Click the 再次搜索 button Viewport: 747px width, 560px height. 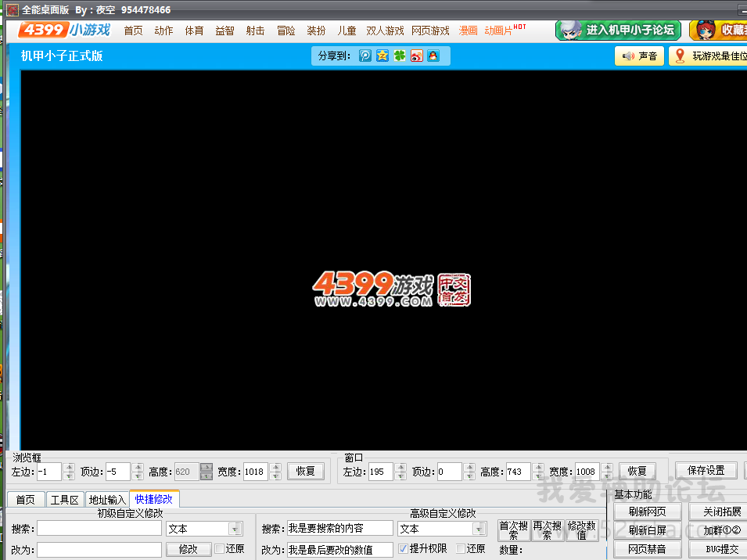click(x=548, y=530)
